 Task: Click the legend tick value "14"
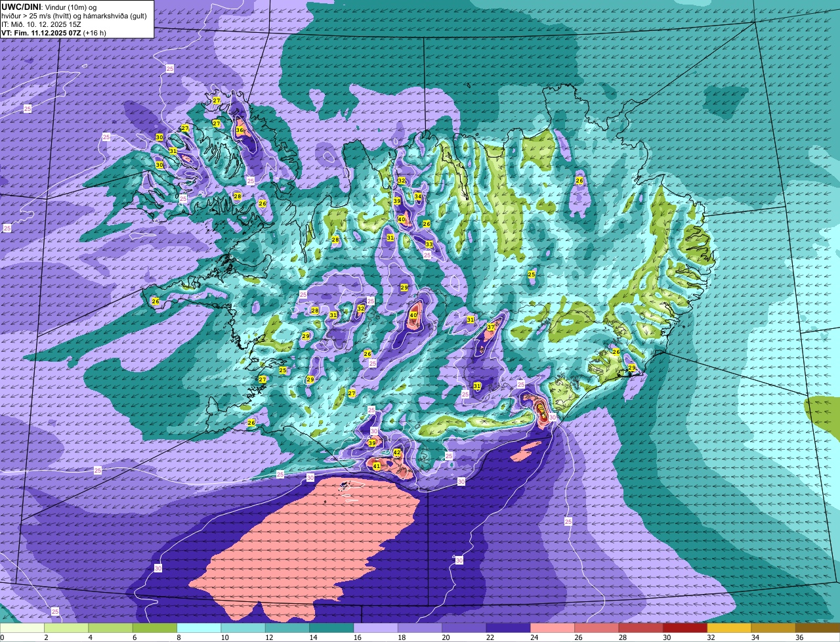click(x=313, y=637)
